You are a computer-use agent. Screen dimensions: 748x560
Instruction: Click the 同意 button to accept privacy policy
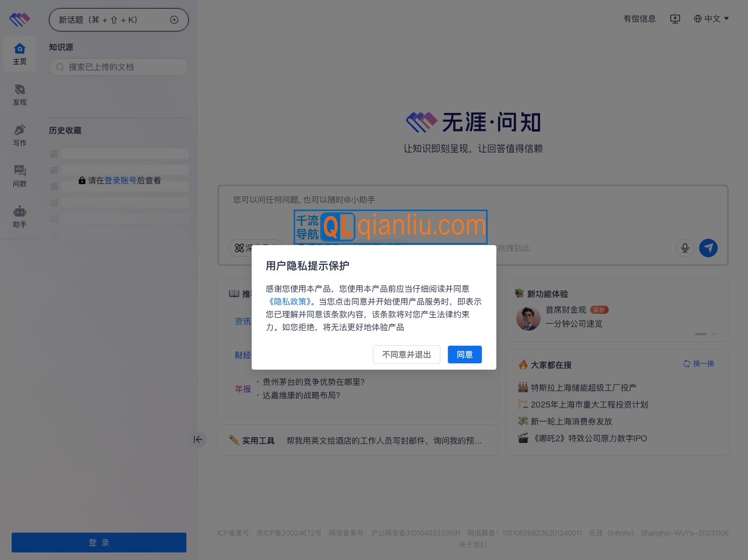[x=464, y=355]
